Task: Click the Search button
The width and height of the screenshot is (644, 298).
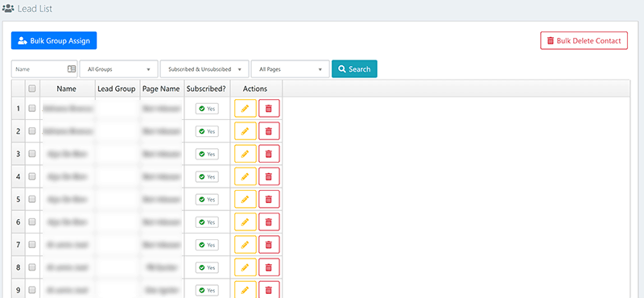Action: (x=354, y=69)
